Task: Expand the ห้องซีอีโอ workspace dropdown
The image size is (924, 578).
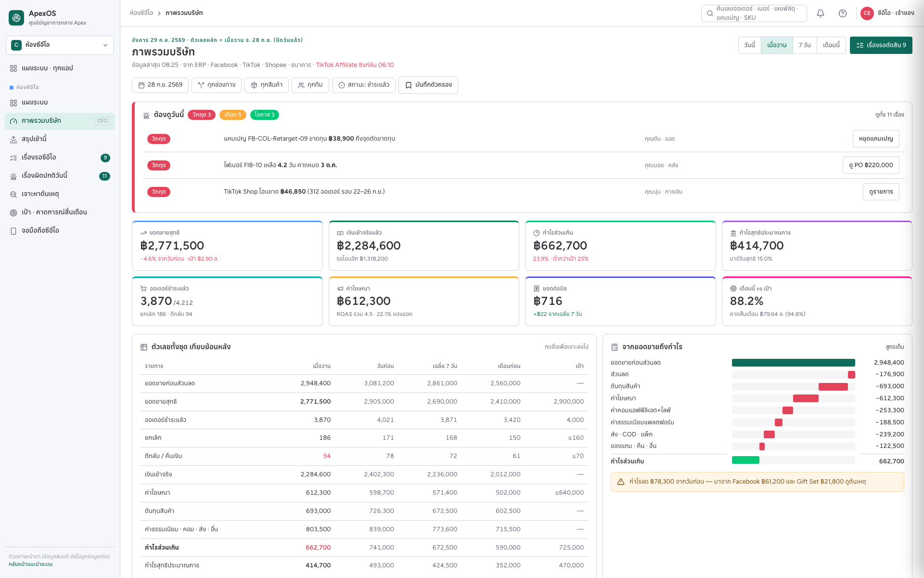Action: (60, 45)
